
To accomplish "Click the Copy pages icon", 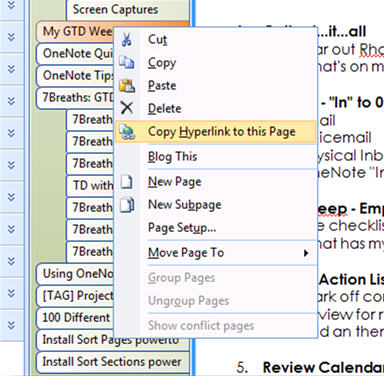I will 127,62.
